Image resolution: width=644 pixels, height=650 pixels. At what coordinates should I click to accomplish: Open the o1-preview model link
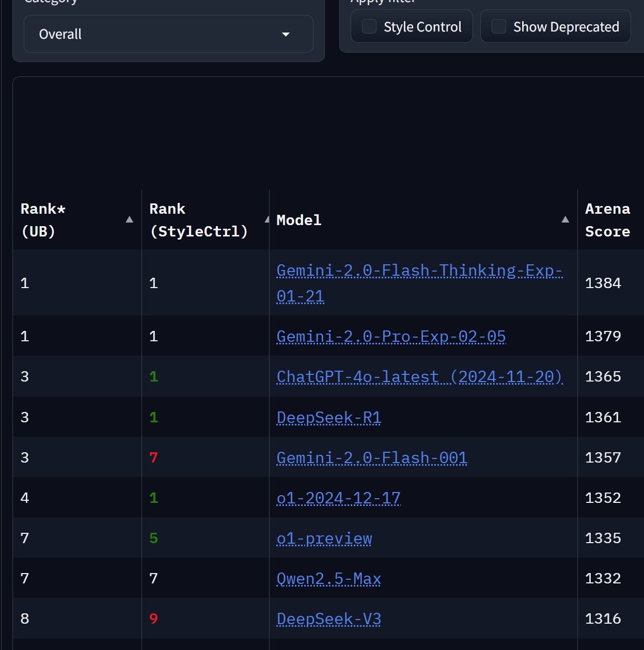click(324, 538)
